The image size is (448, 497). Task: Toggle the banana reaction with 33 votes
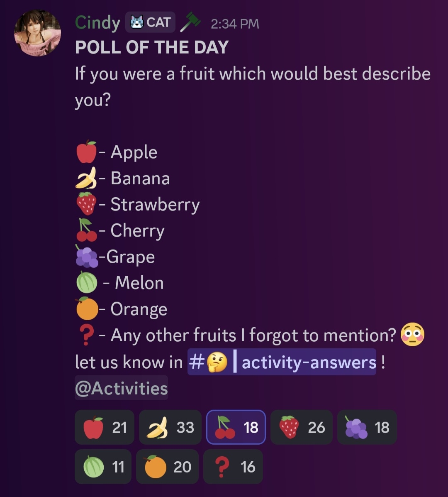point(170,427)
